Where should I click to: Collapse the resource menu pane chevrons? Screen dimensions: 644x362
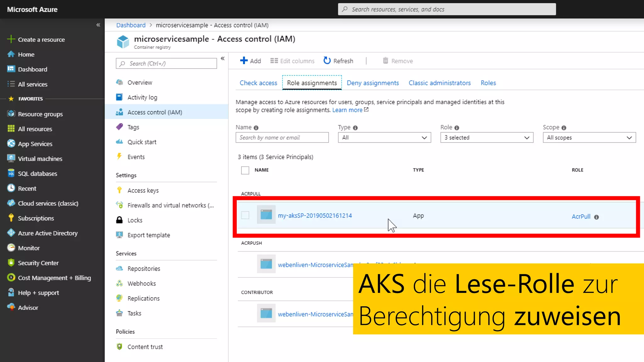223,58
